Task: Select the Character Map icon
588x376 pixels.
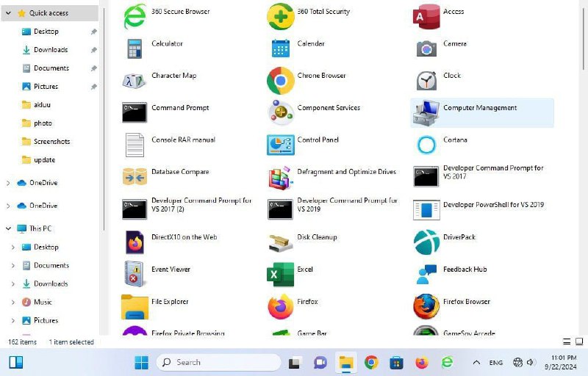Action: [x=134, y=81]
